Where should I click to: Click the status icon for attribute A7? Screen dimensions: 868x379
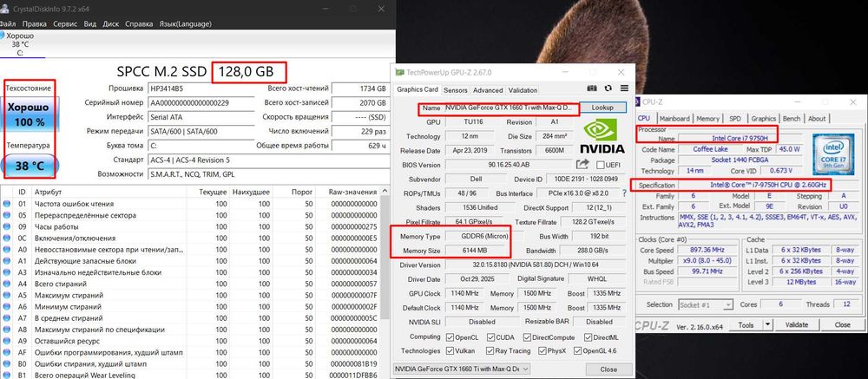[7, 318]
